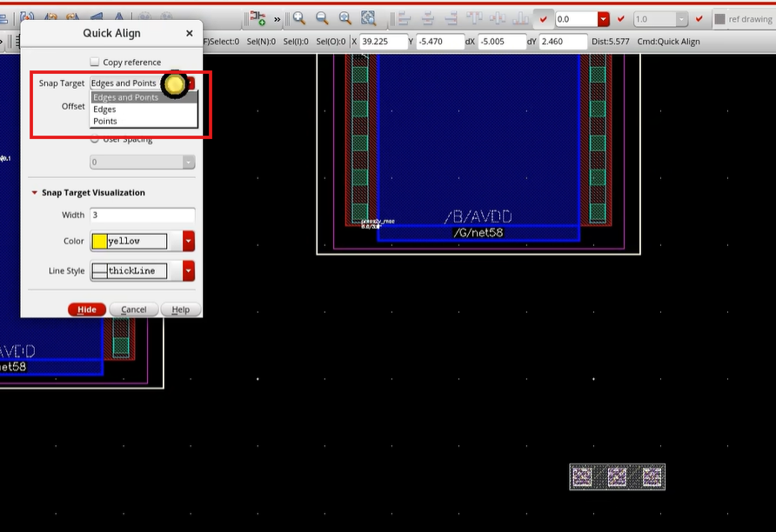Viewport: 776px width, 532px height.
Task: Close the Quick Align dialog
Action: tap(190, 33)
